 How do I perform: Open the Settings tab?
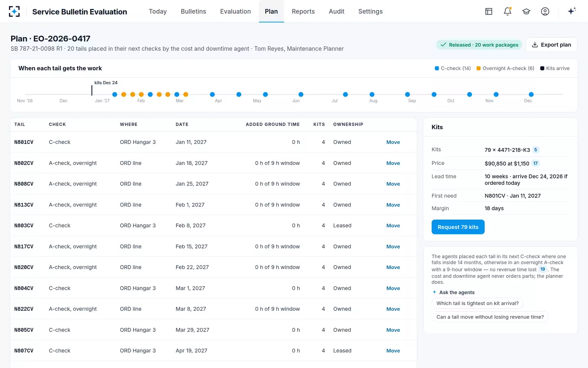(370, 11)
